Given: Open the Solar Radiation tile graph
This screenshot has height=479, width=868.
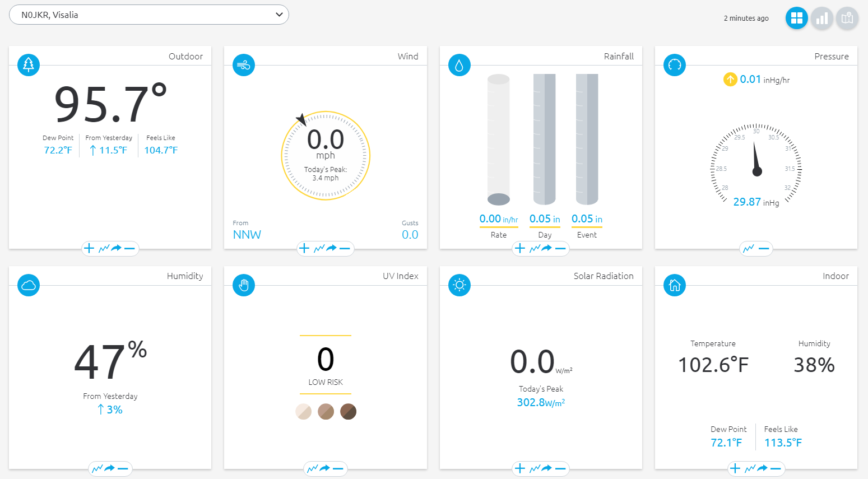Looking at the screenshot, I should 535,468.
